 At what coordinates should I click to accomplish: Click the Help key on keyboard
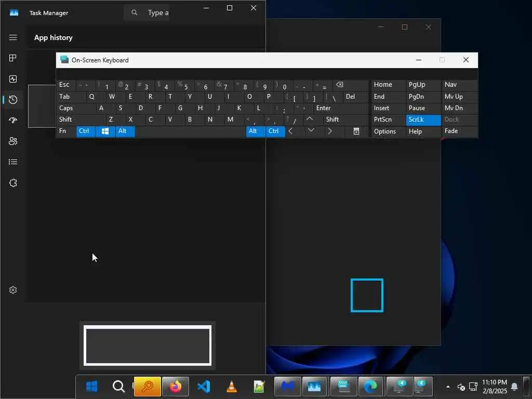pyautogui.click(x=423, y=131)
